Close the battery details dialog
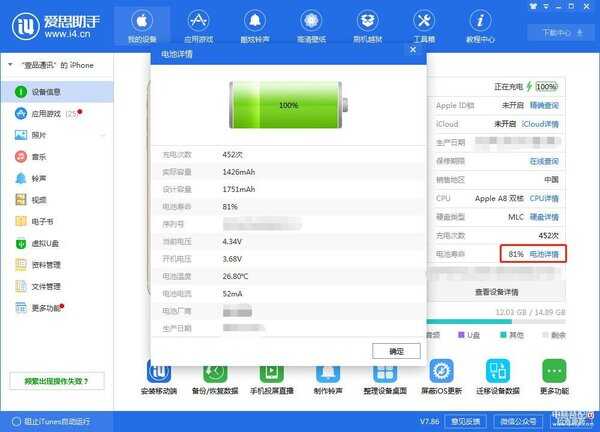Image resolution: width=600 pixels, height=432 pixels. pos(412,50)
